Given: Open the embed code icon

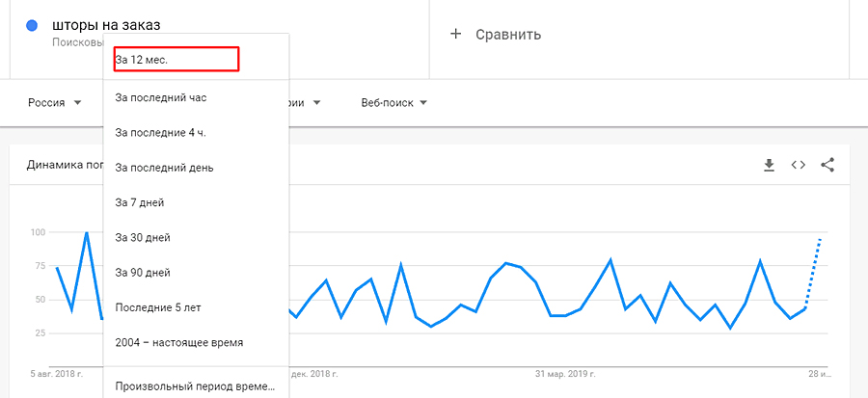Looking at the screenshot, I should click(x=798, y=165).
